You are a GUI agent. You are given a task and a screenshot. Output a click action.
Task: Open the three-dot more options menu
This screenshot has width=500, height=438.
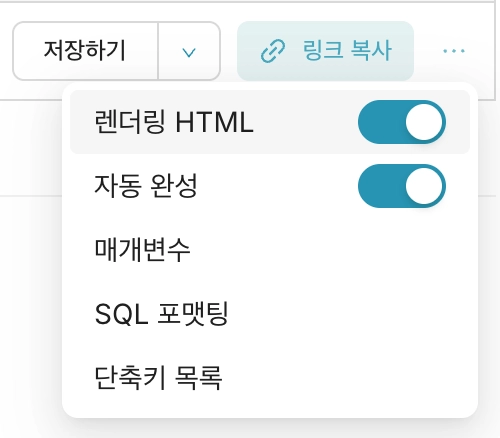pyautogui.click(x=454, y=51)
